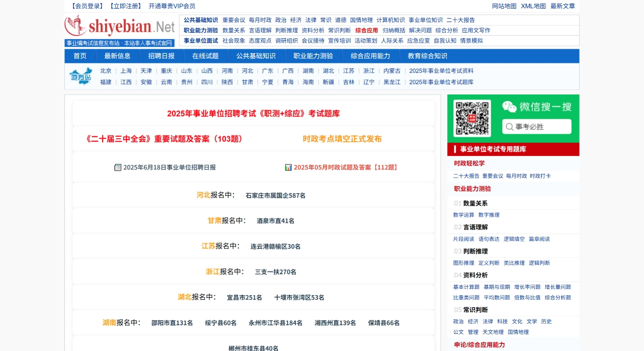The image size is (644, 351).
Task: Open 2025年6月18日事业单位招聘日报
Action: pos(170,167)
